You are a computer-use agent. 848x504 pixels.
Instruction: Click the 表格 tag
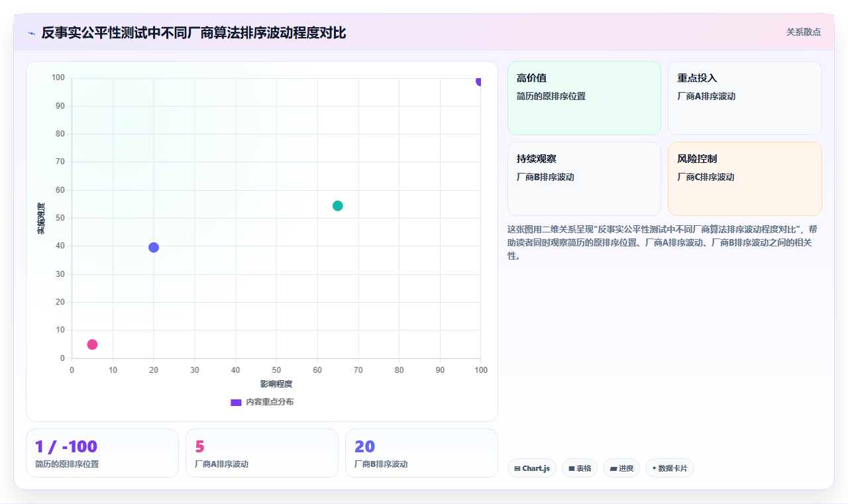580,468
